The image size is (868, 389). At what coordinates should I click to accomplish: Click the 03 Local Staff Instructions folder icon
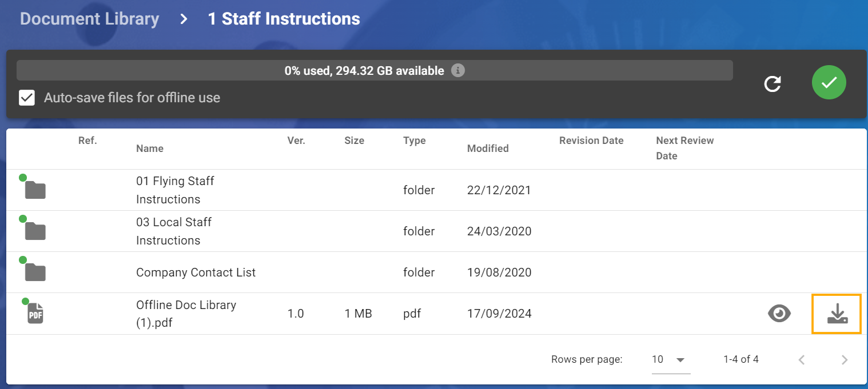tap(35, 231)
